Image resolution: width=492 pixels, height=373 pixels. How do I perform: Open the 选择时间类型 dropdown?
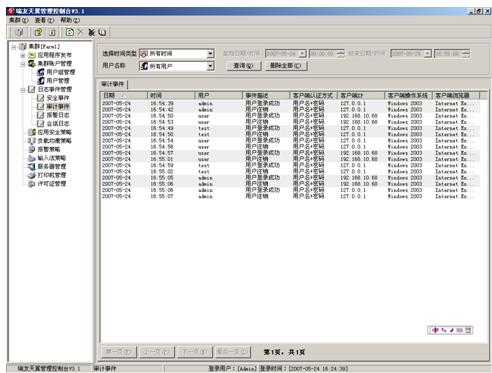coord(210,54)
